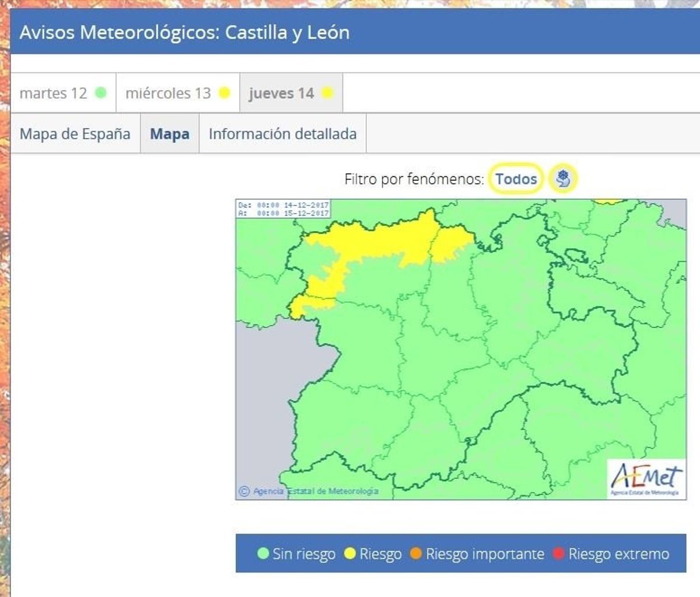
Task: Select the 'Mapa' view tab
Action: coord(170,134)
